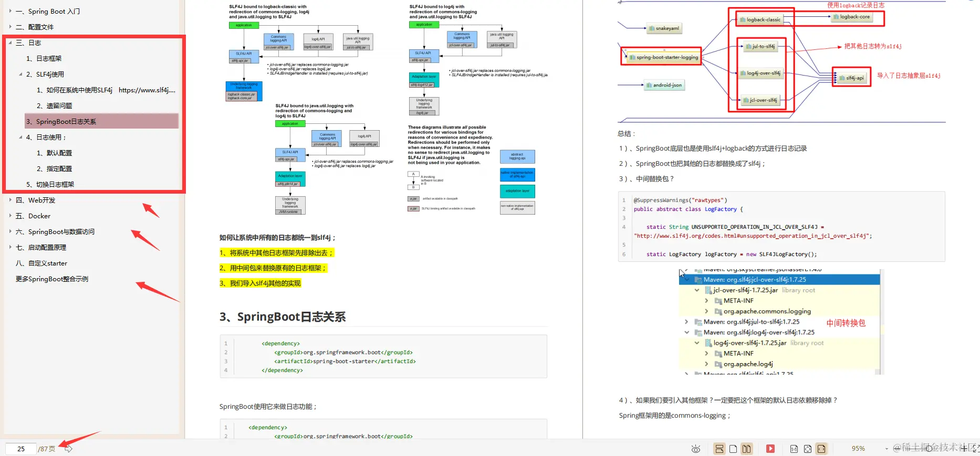Open bookmark 1、默认配置

[54, 153]
